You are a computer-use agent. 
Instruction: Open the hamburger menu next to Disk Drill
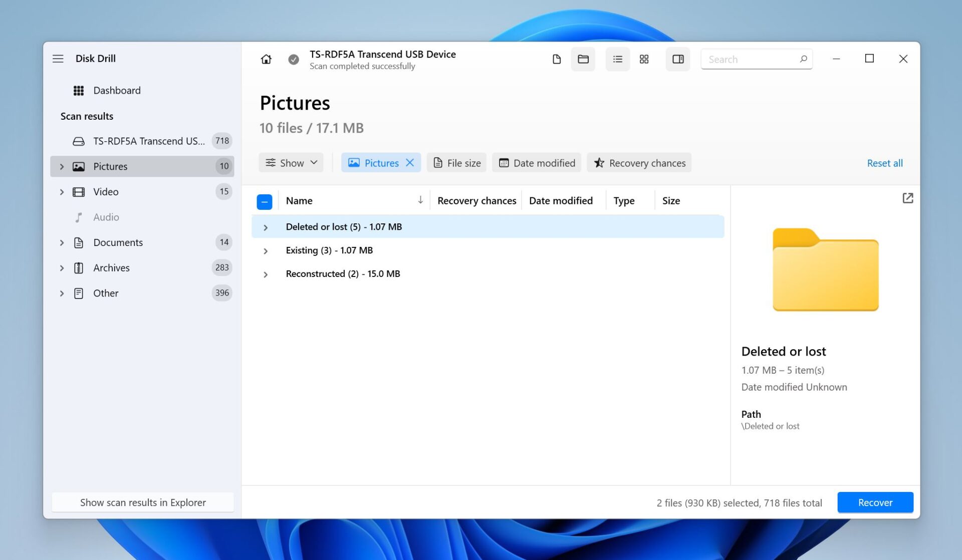point(58,59)
